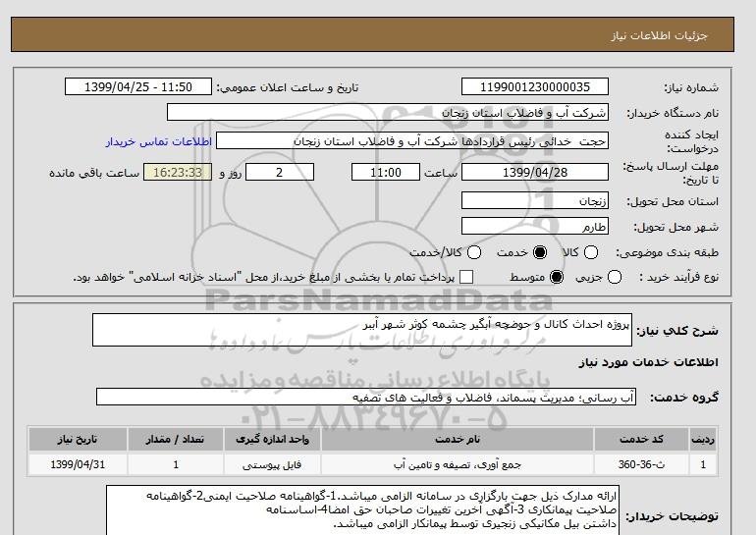
Task: Click the buyer name field شرکت آب و فاضلاب
Action: point(388,113)
